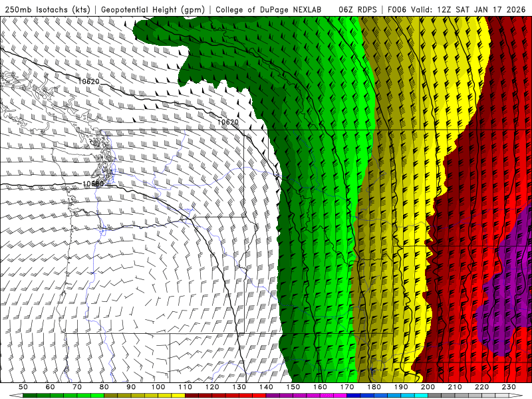Click the 10620 contour label near coastal islands
532x399 pixels.
point(88,81)
